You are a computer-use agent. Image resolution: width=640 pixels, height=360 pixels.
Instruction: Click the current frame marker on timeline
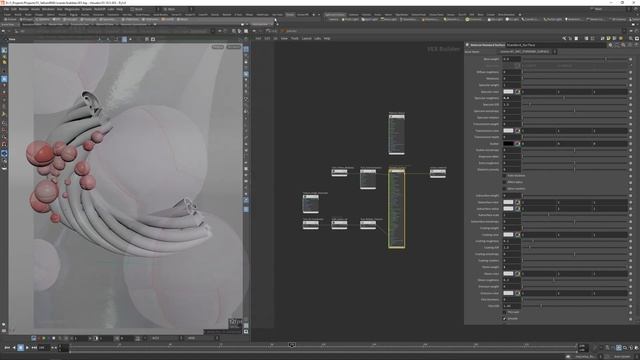[x=292, y=345]
